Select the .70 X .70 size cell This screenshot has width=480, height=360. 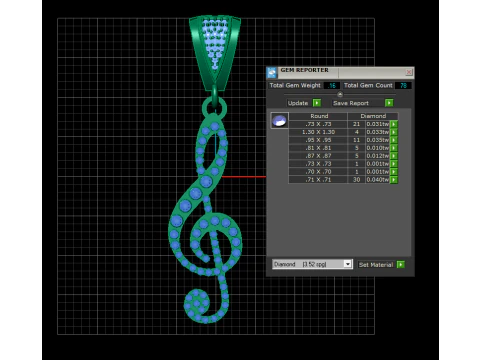[x=318, y=172]
